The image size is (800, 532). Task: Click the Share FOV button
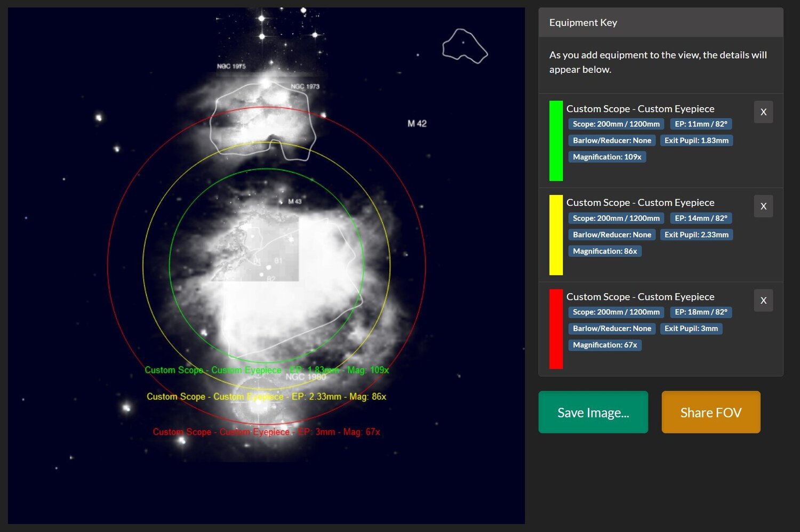[711, 412]
